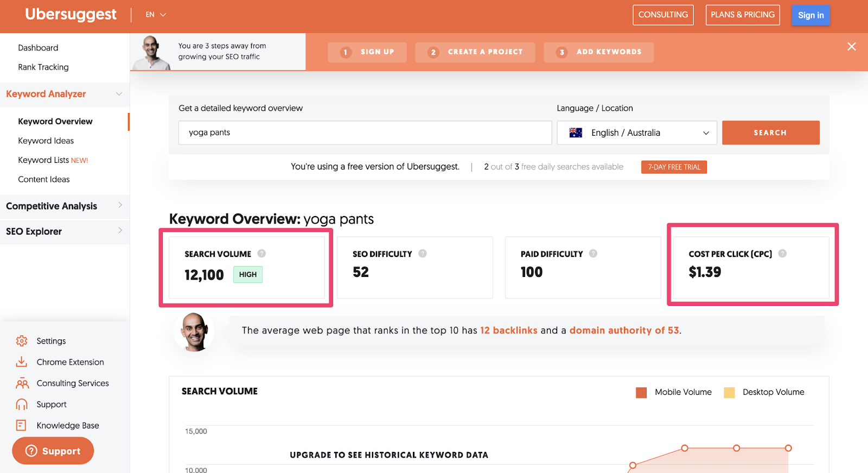Screen dimensions: 868x473
Task: Click the banner profile photo
Action: (152, 53)
